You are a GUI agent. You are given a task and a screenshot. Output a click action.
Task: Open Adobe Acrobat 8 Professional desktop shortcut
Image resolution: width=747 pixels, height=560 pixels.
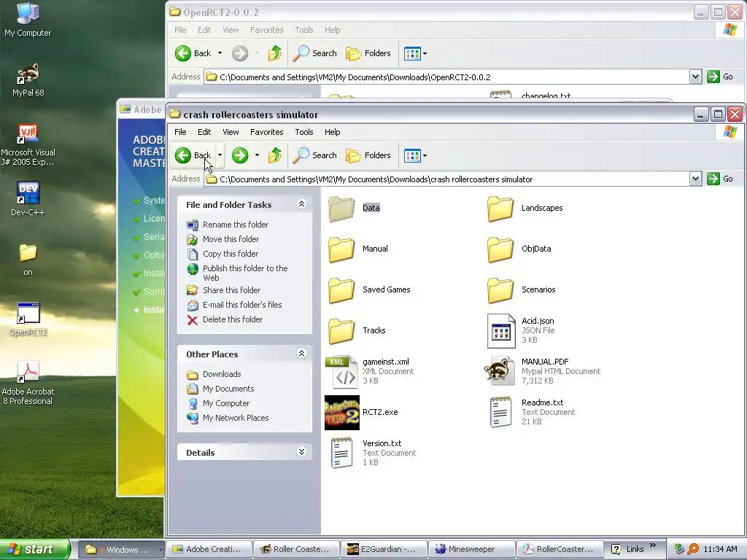pos(28,382)
